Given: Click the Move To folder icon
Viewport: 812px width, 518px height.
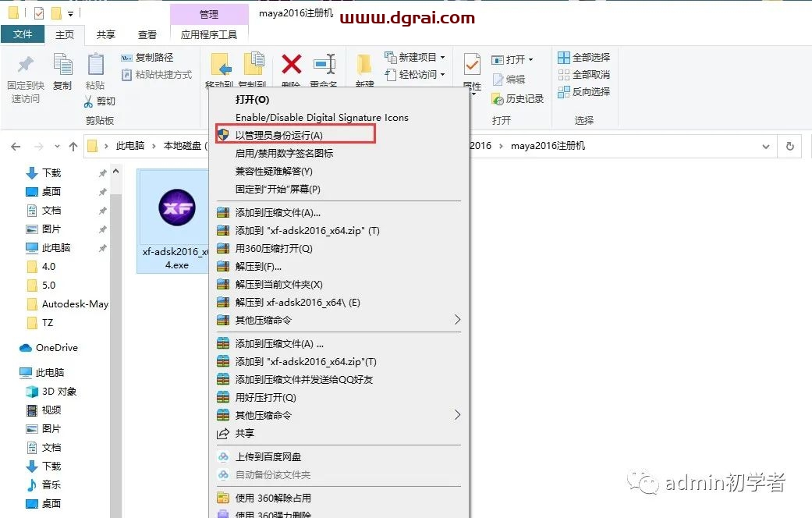Looking at the screenshot, I should pyautogui.click(x=221, y=65).
